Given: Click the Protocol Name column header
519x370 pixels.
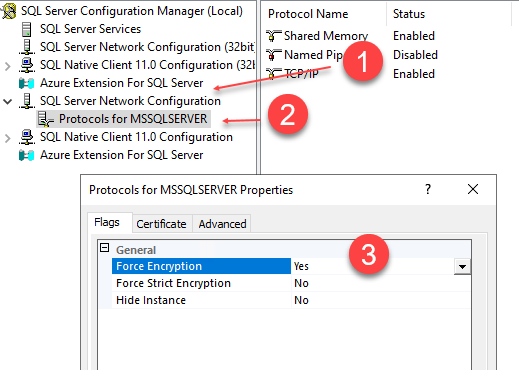Looking at the screenshot, I should (x=308, y=14).
